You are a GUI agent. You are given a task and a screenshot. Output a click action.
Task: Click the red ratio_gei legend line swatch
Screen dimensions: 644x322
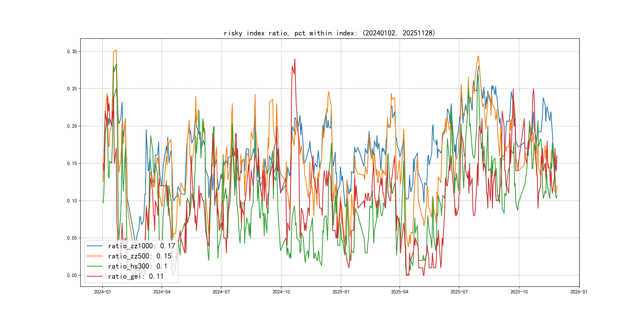click(94, 276)
